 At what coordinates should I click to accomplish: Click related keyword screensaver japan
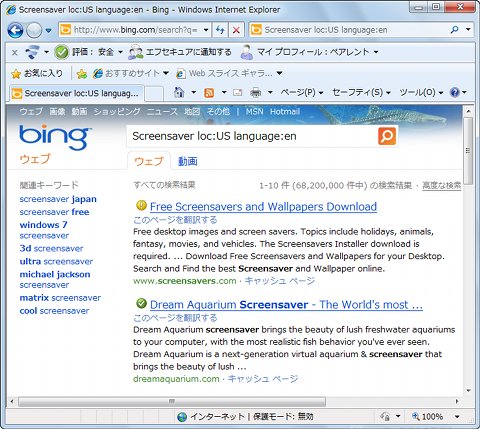58,199
